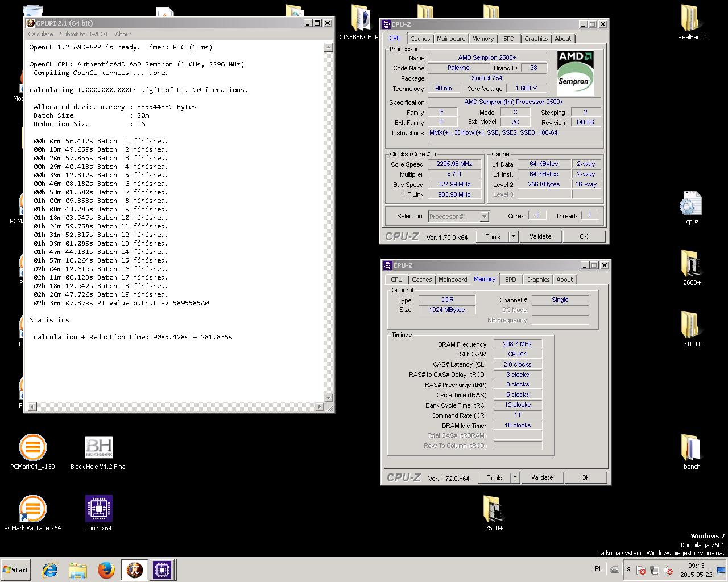Screen dimensions: 728x582
Task: Select Mainboard tab in lower CPU-Z window
Action: point(453,280)
